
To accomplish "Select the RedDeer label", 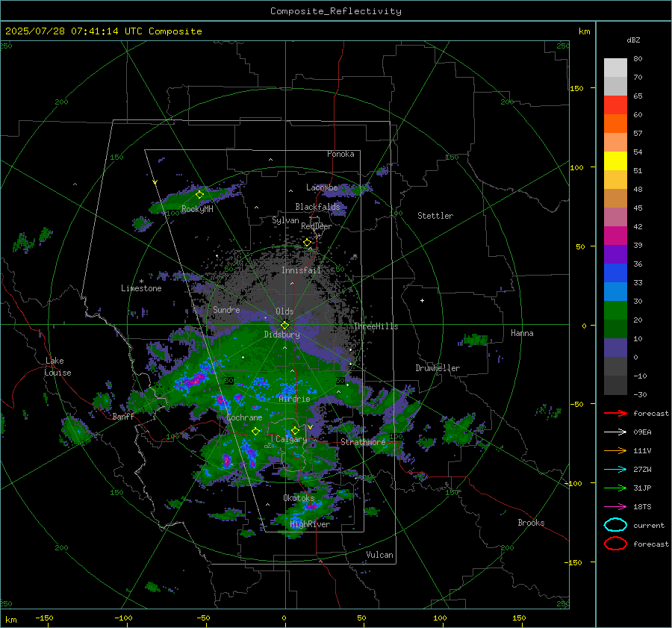I will (317, 226).
